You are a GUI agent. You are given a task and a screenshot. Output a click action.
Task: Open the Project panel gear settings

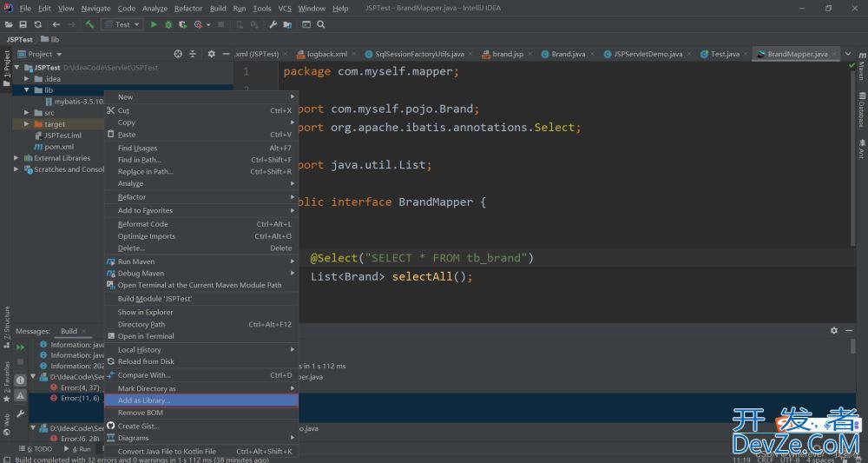(211, 54)
